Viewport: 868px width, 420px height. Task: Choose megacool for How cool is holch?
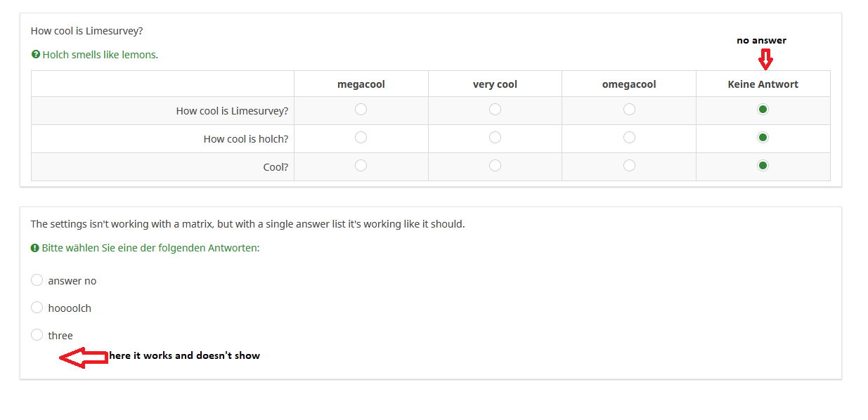(x=361, y=138)
